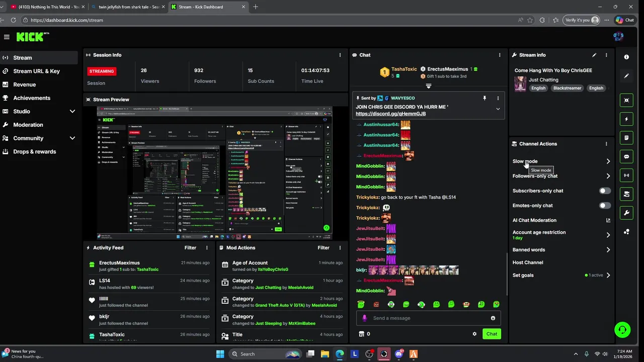Click the lightning bolt icon in right sidebar
This screenshot has height=362, width=644.
pos(626,119)
